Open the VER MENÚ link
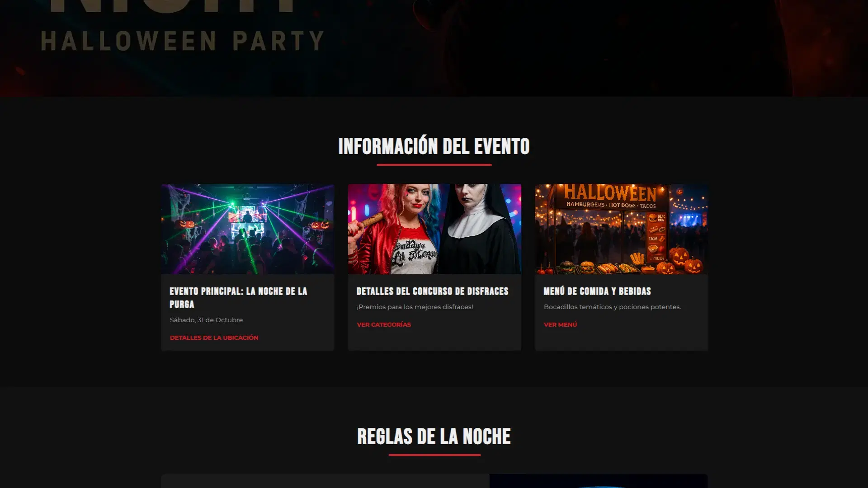The height and width of the screenshot is (488, 868). (x=560, y=324)
